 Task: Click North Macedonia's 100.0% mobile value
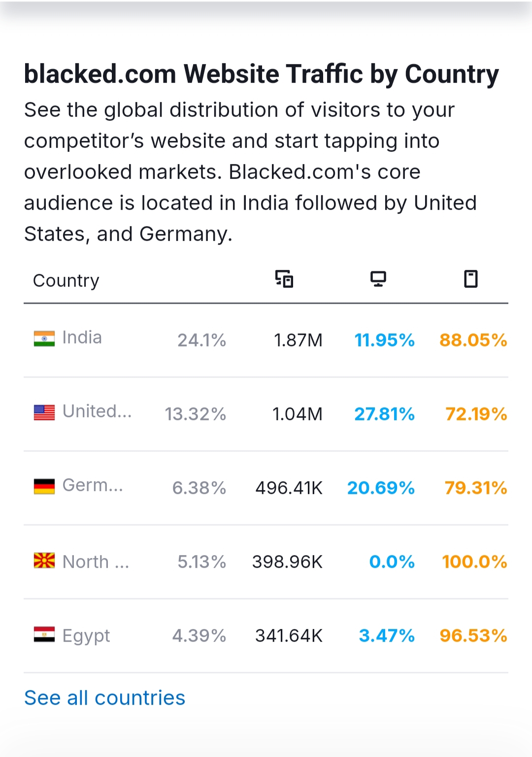(x=474, y=562)
